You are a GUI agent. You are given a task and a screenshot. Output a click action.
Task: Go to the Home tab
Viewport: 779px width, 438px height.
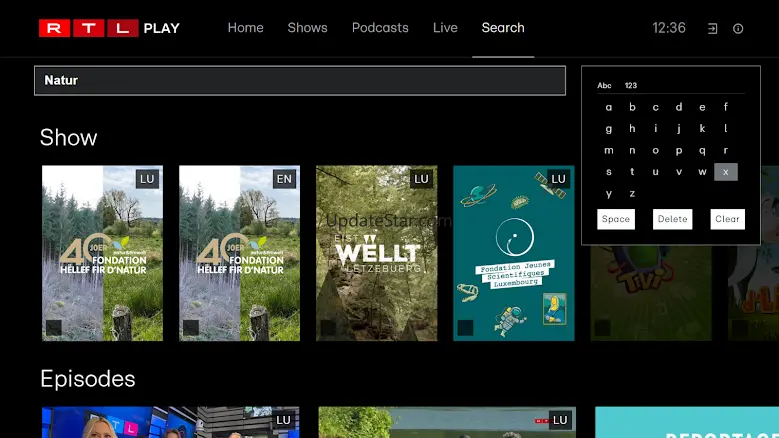coord(245,28)
